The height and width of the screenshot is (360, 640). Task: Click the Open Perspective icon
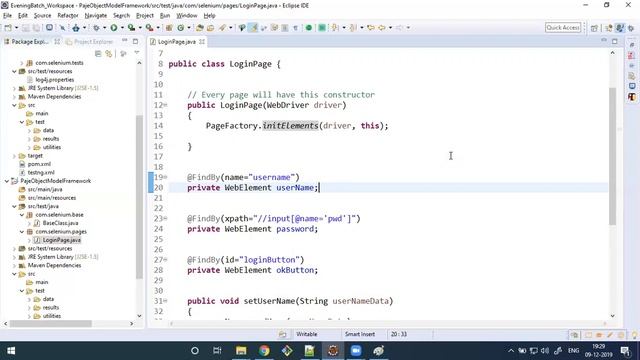point(594,28)
